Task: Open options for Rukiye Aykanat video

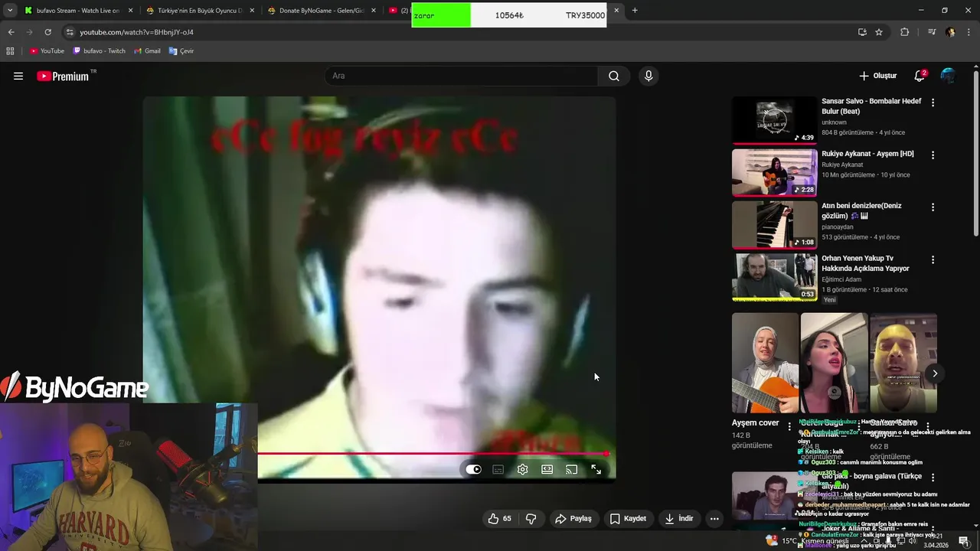Action: coord(933,155)
